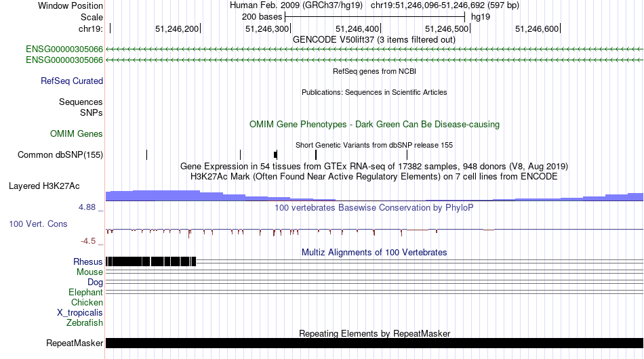
Task: Select the Elephant alignment label
Action: [85, 292]
